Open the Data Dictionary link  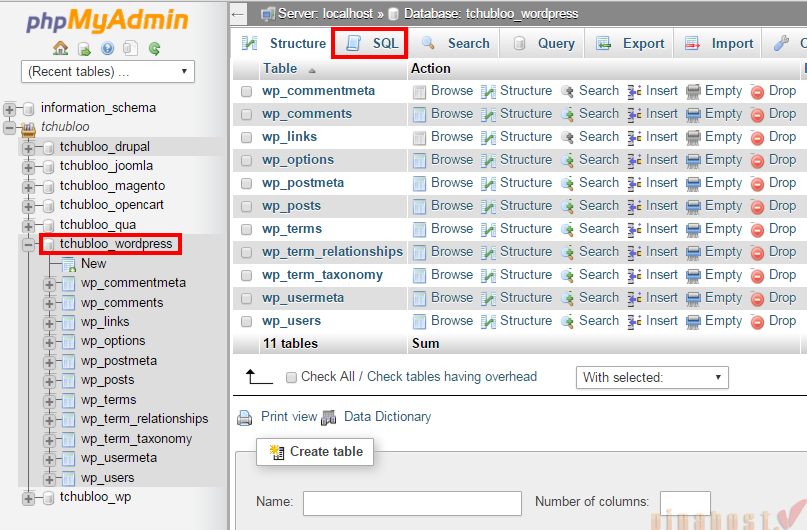[387, 416]
